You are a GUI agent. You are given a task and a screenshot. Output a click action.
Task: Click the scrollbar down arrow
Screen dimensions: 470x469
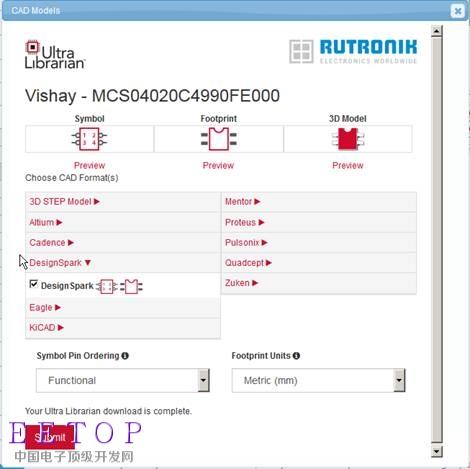pos(437,452)
